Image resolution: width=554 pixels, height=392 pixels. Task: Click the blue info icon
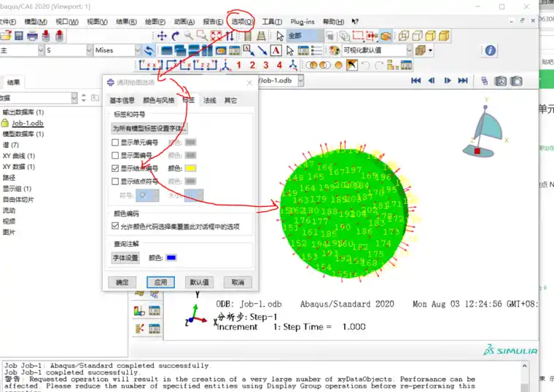tap(490, 50)
